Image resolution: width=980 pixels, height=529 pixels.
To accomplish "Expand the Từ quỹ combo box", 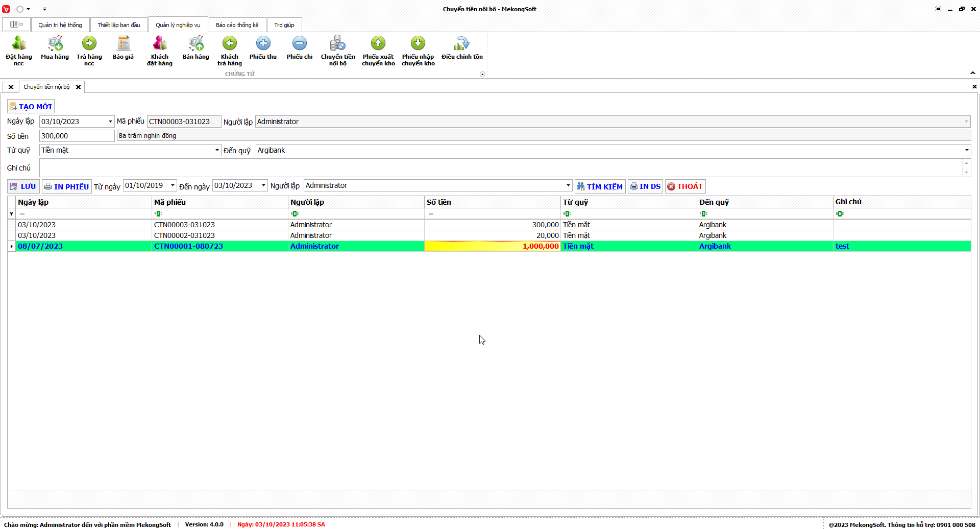I will point(217,150).
